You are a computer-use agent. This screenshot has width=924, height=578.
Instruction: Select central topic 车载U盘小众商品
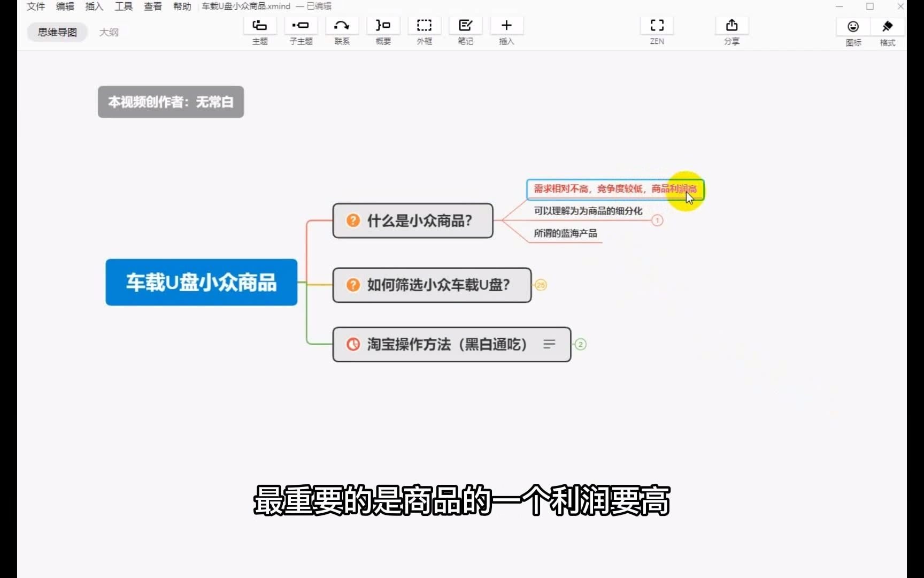tap(202, 282)
